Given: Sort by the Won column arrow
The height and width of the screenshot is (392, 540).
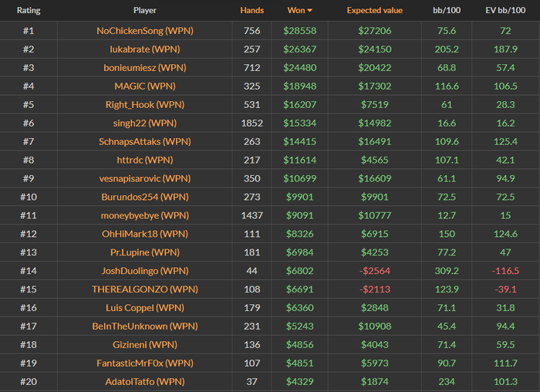Looking at the screenshot, I should point(309,11).
